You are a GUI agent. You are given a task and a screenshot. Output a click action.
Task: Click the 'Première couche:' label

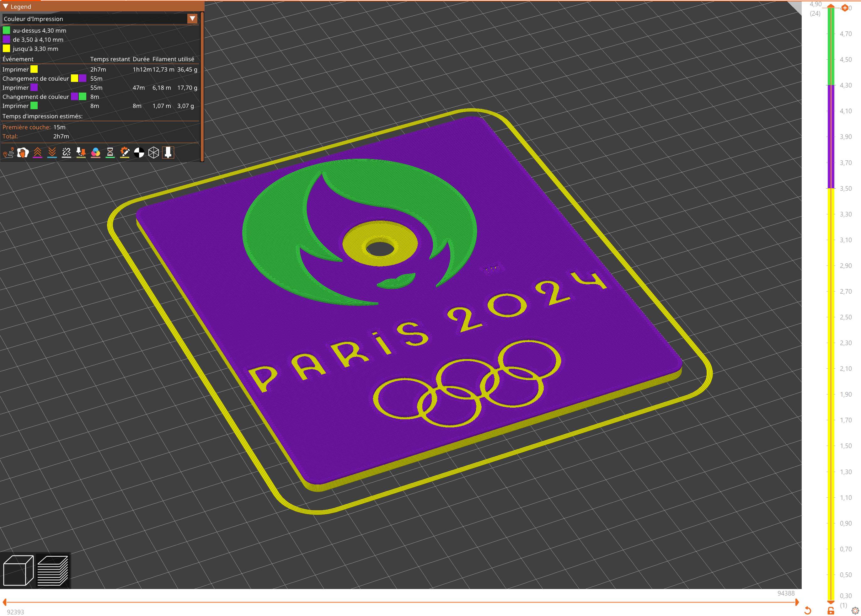pyautogui.click(x=27, y=127)
